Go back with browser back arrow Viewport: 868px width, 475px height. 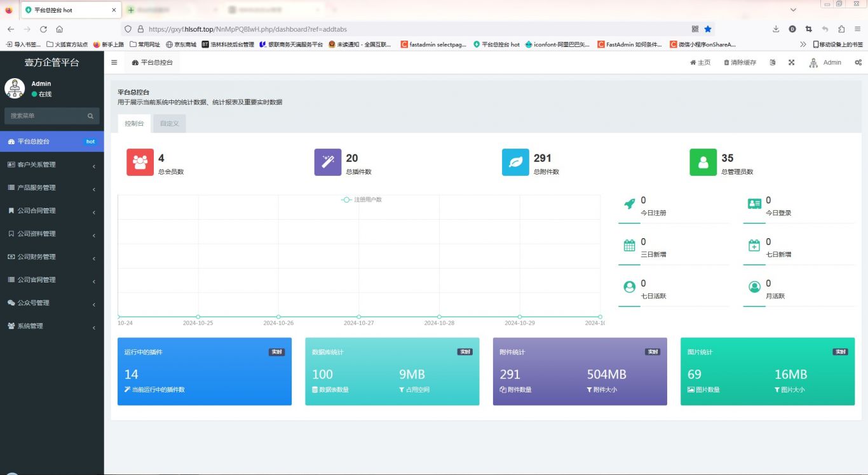click(11, 29)
